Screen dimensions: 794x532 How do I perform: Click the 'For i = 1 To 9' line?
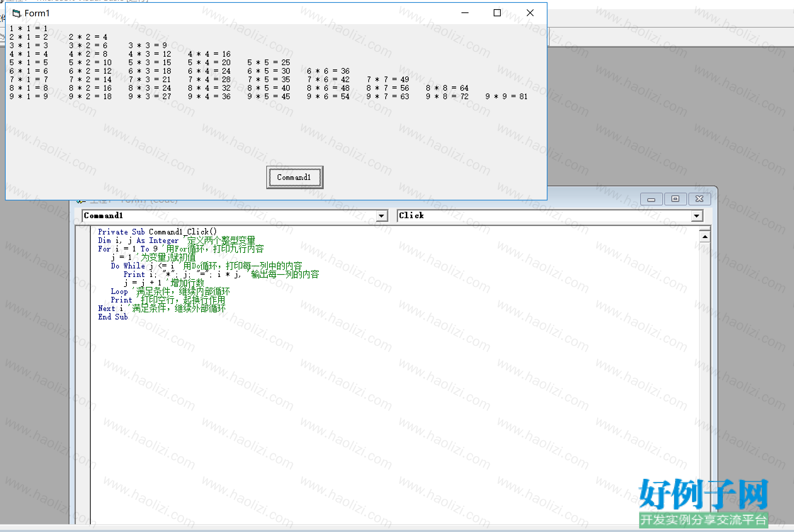[x=128, y=249]
